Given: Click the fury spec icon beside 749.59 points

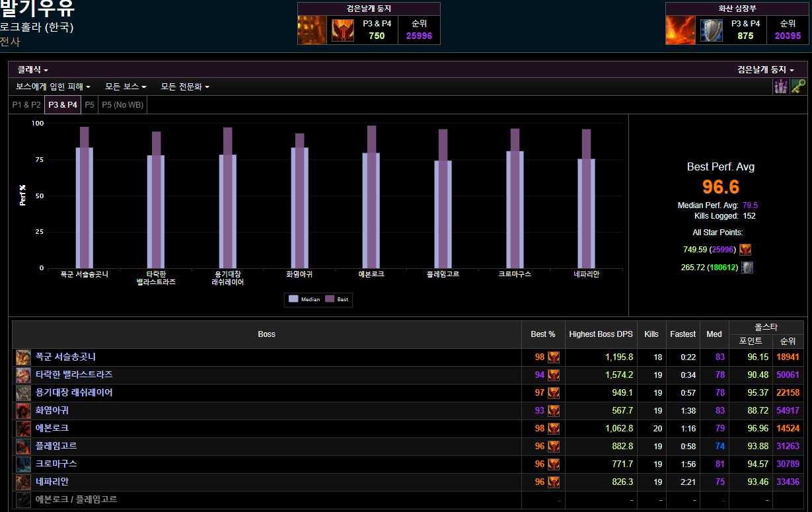Looking at the screenshot, I should point(745,250).
